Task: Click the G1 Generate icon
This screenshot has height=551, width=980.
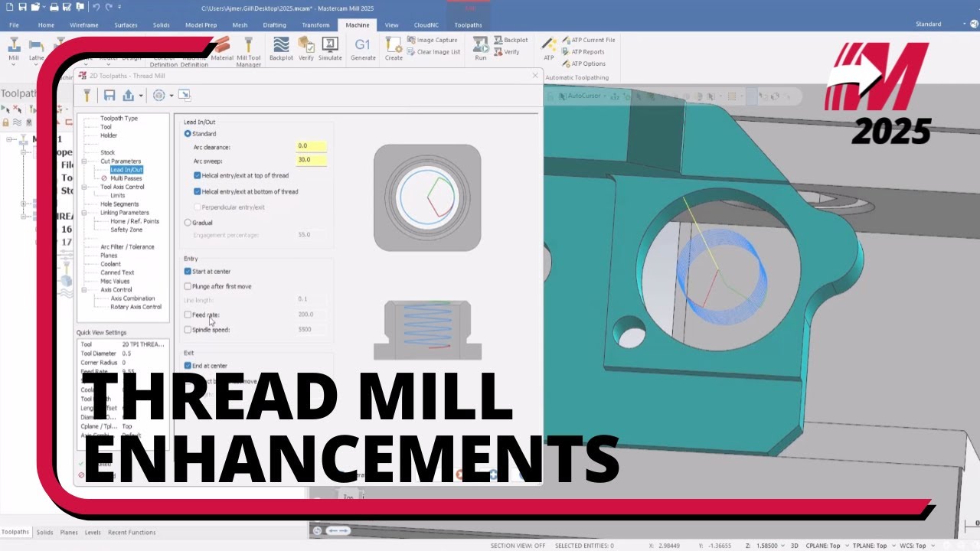Action: coord(363,49)
